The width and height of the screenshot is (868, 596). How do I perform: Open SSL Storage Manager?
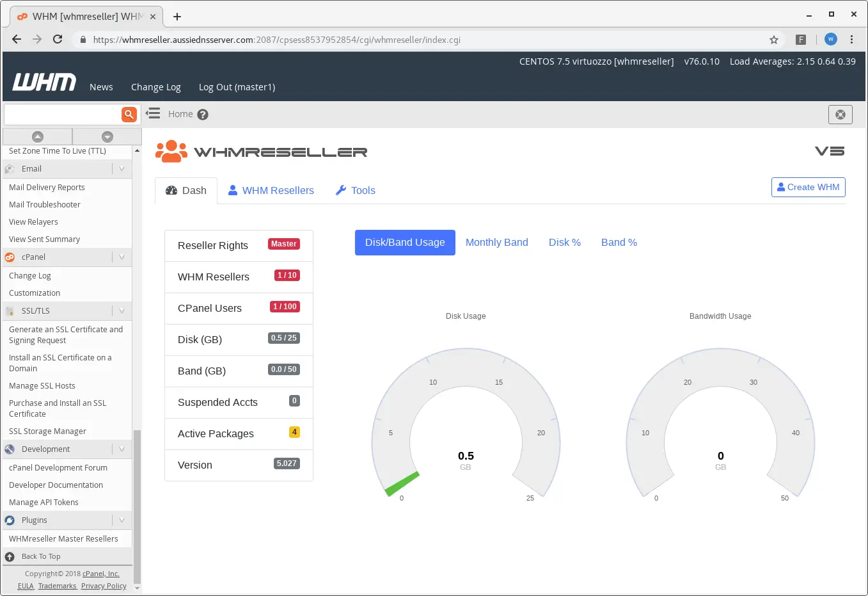click(47, 431)
